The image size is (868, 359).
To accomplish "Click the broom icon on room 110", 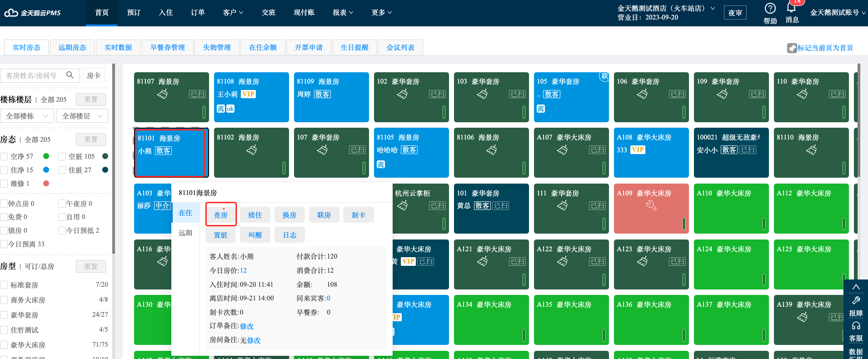I will [802, 94].
